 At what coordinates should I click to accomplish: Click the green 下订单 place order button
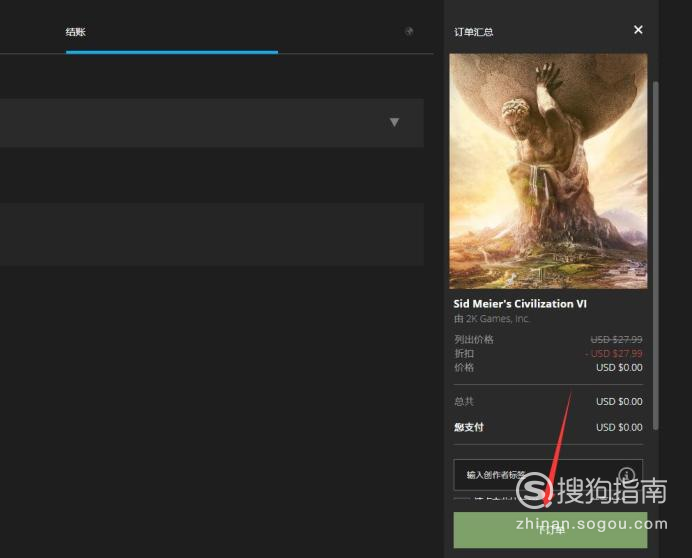coord(550,530)
